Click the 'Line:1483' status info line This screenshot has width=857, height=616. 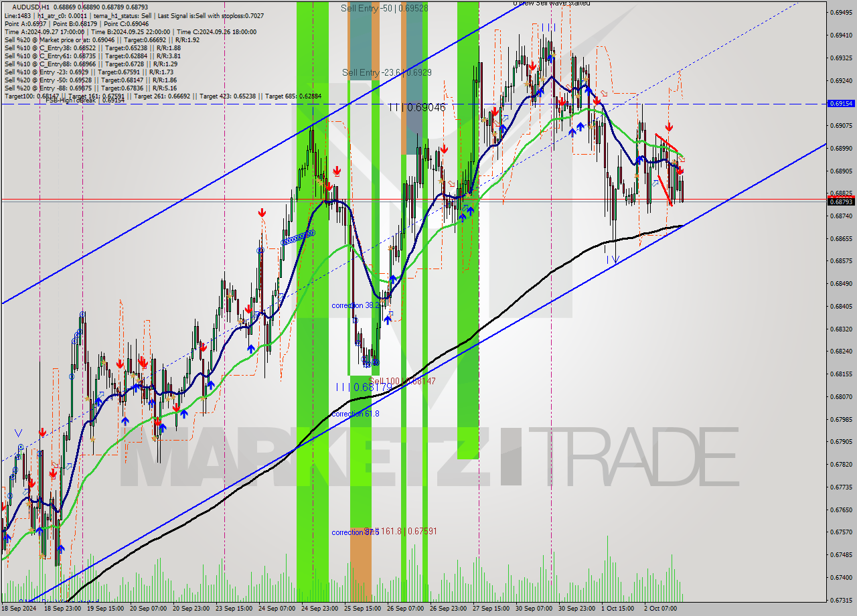click(133, 15)
